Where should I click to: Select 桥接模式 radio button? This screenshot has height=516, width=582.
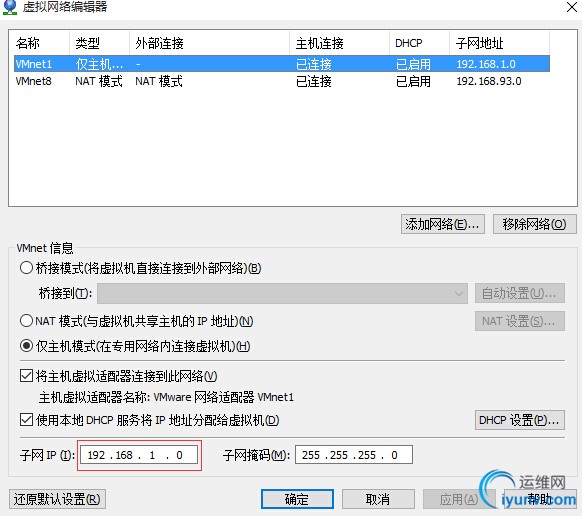coord(26,268)
